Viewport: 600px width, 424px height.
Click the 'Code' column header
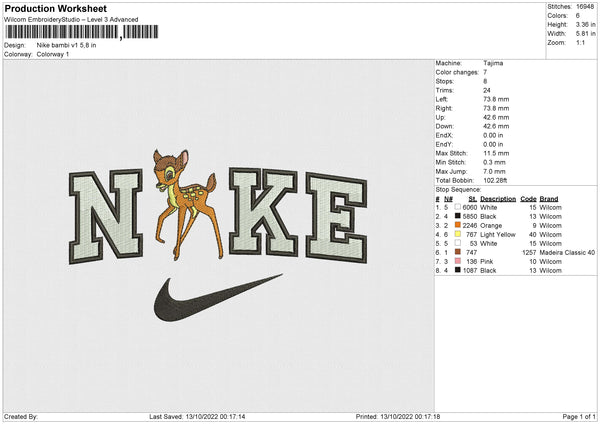click(528, 199)
